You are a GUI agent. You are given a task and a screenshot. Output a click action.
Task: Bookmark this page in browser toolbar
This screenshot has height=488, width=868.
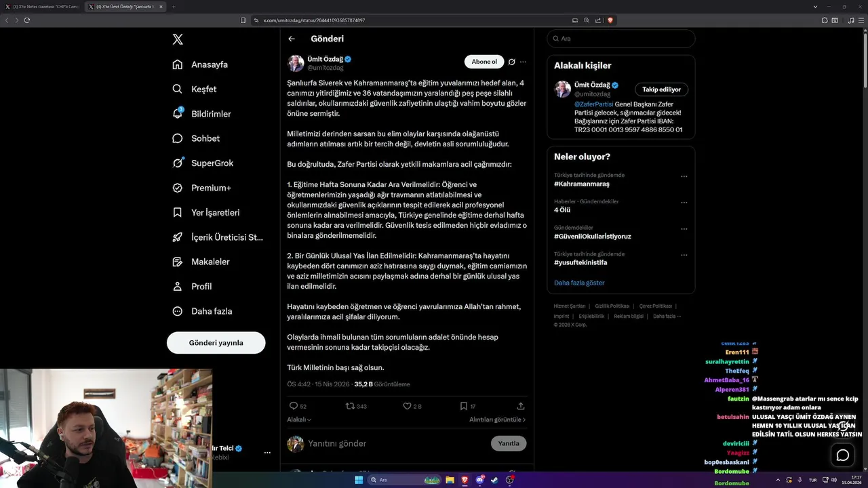pyautogui.click(x=243, y=20)
